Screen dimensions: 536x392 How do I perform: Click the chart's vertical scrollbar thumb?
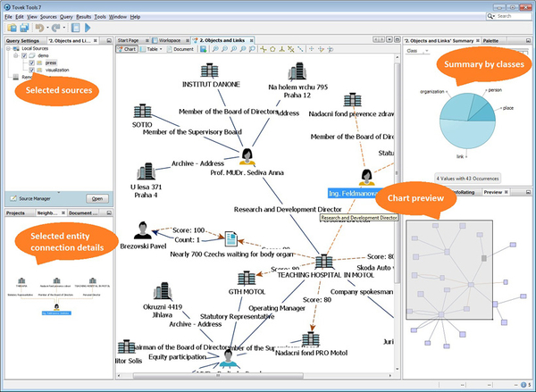[398, 173]
